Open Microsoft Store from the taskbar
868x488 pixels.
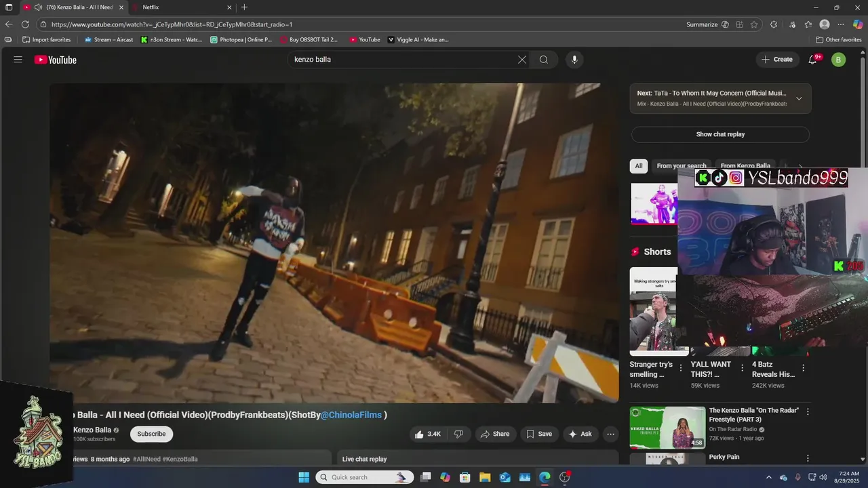(x=465, y=477)
